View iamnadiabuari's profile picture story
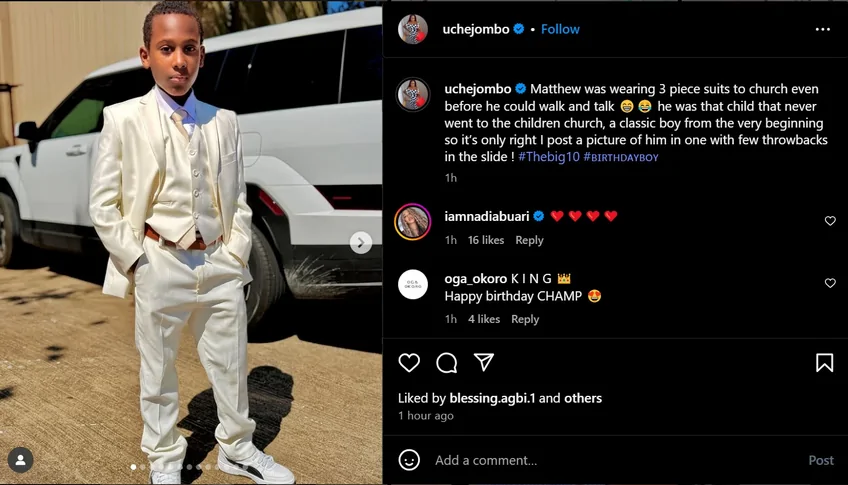 pos(413,222)
